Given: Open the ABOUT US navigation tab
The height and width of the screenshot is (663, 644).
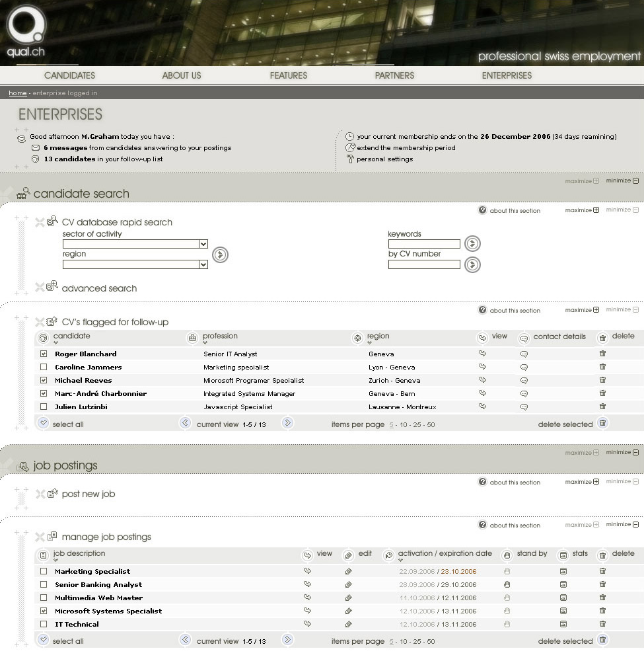Looking at the screenshot, I should coord(182,76).
